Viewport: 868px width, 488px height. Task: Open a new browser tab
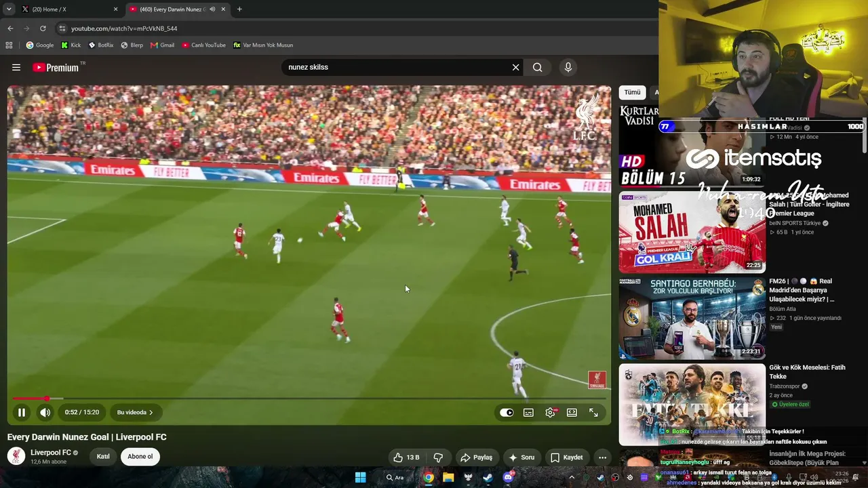[x=239, y=9]
